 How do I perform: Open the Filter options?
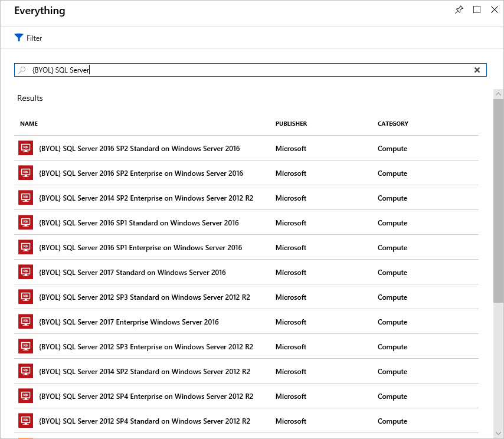34,38
